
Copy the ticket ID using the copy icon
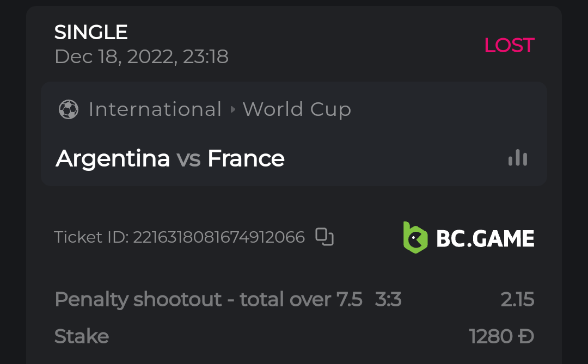click(324, 237)
